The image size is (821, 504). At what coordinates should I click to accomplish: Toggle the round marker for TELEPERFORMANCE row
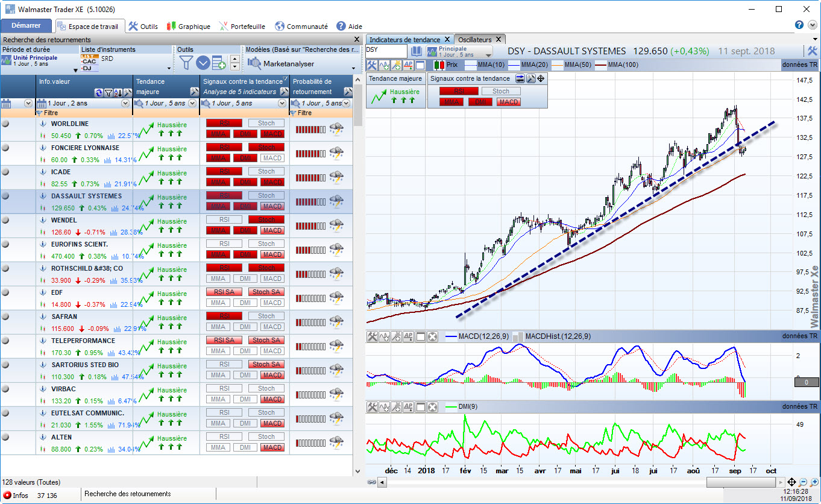pyautogui.click(x=5, y=341)
